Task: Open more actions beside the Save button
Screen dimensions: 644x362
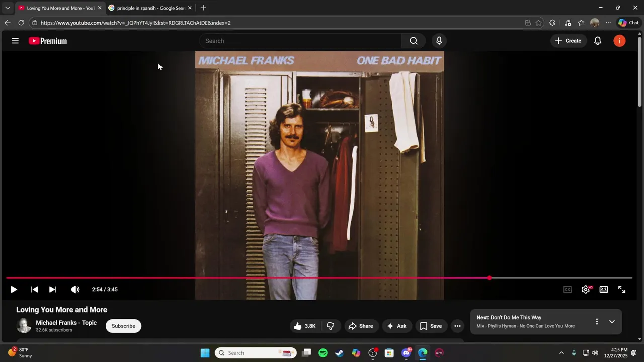Action: (x=457, y=326)
